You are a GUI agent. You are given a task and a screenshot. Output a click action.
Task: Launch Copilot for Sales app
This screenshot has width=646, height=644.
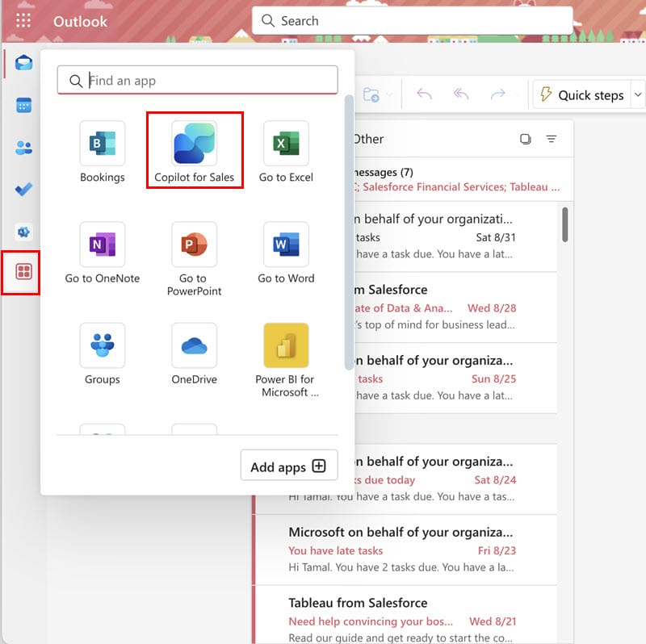click(x=195, y=152)
